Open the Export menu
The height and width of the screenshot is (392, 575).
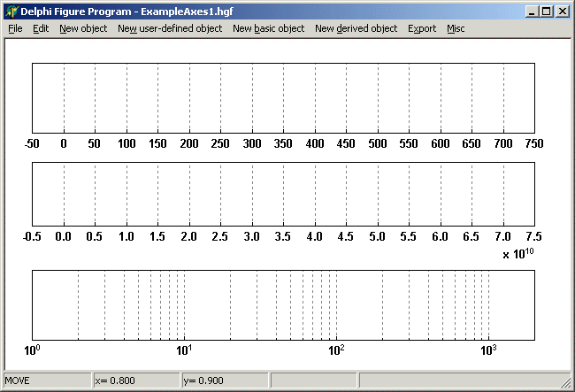[422, 28]
